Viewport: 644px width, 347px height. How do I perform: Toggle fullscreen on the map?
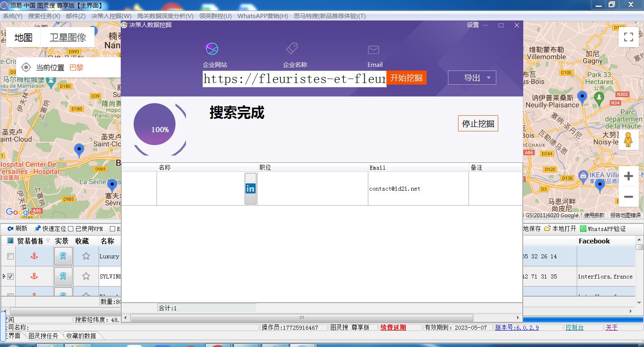pyautogui.click(x=628, y=37)
